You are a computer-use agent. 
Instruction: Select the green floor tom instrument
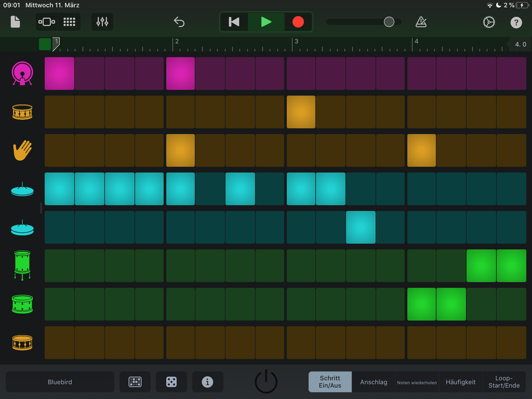click(x=22, y=265)
